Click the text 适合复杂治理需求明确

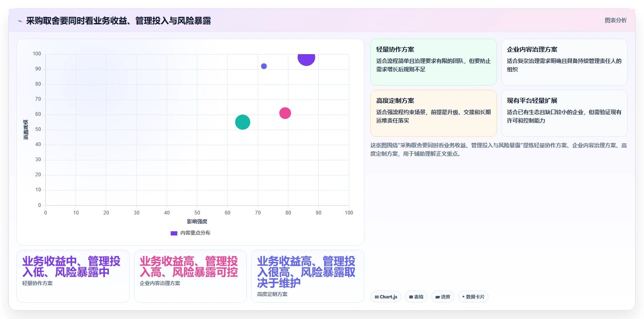tap(564, 65)
